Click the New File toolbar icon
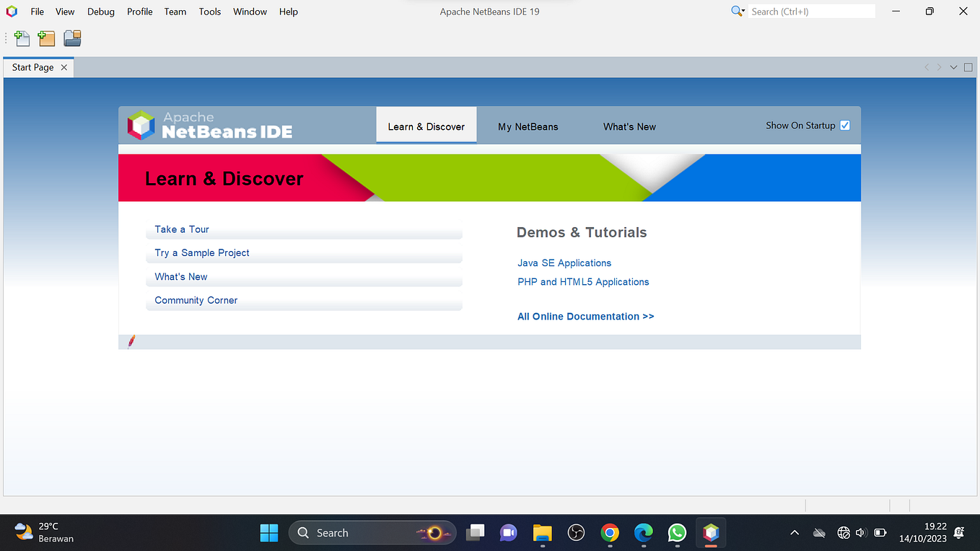This screenshot has height=551, width=980. (x=22, y=38)
